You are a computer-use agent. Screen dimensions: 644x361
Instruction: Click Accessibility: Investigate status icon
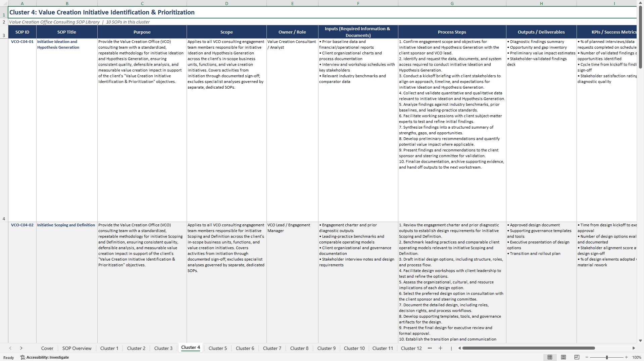45,357
